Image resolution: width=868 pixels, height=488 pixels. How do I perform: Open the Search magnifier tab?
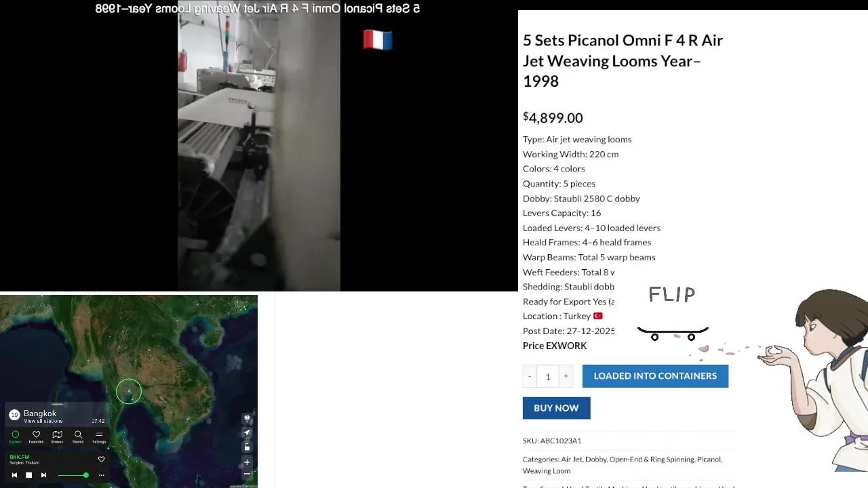pos(78,437)
